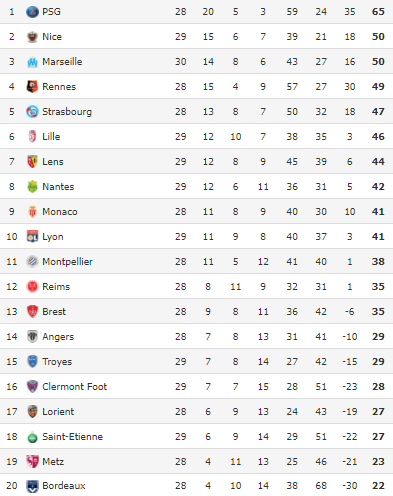Click the Lens club crest icon
Viewport: 393px width, 496px height.
[x=32, y=162]
